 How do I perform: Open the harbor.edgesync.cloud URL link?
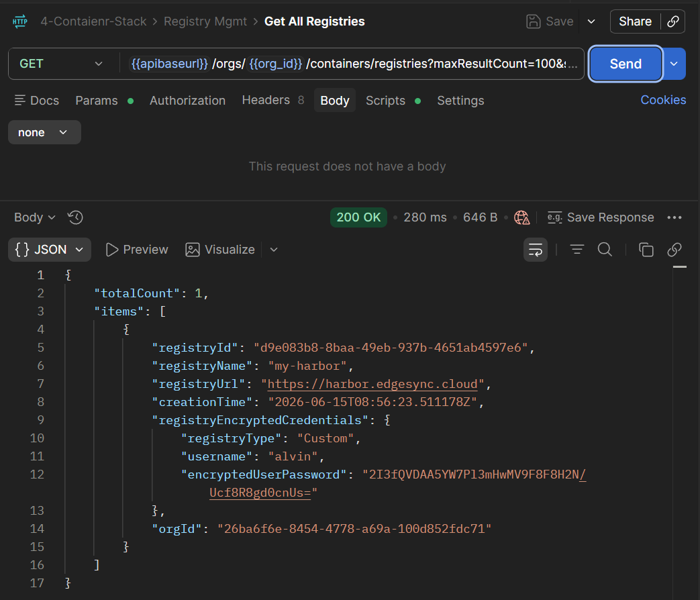click(x=372, y=384)
